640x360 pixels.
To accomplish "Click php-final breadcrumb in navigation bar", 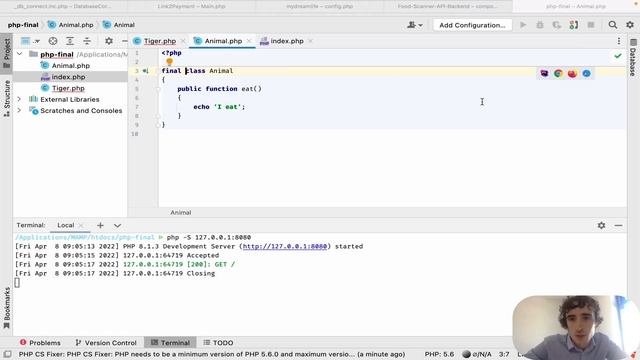I will pos(23,25).
